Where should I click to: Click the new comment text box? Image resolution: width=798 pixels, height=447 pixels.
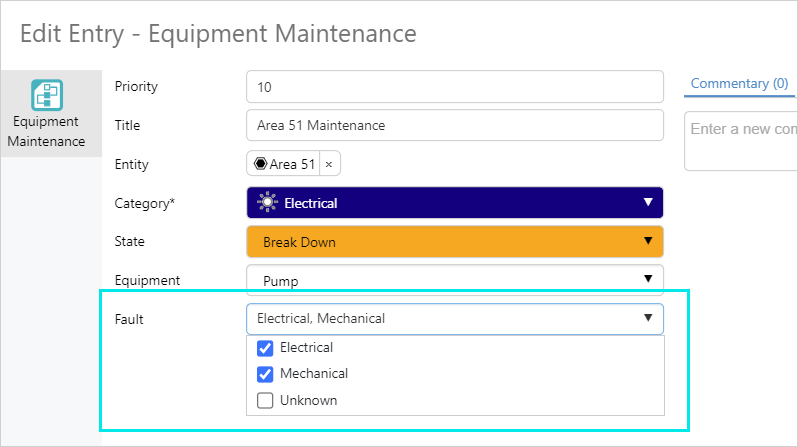pyautogui.click(x=740, y=140)
